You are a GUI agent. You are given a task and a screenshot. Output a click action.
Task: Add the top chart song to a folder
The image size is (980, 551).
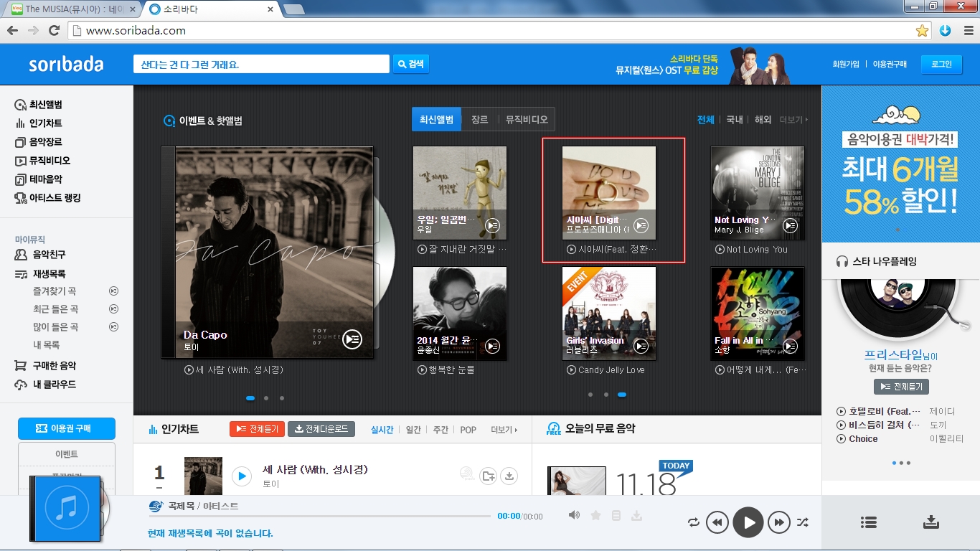click(488, 476)
